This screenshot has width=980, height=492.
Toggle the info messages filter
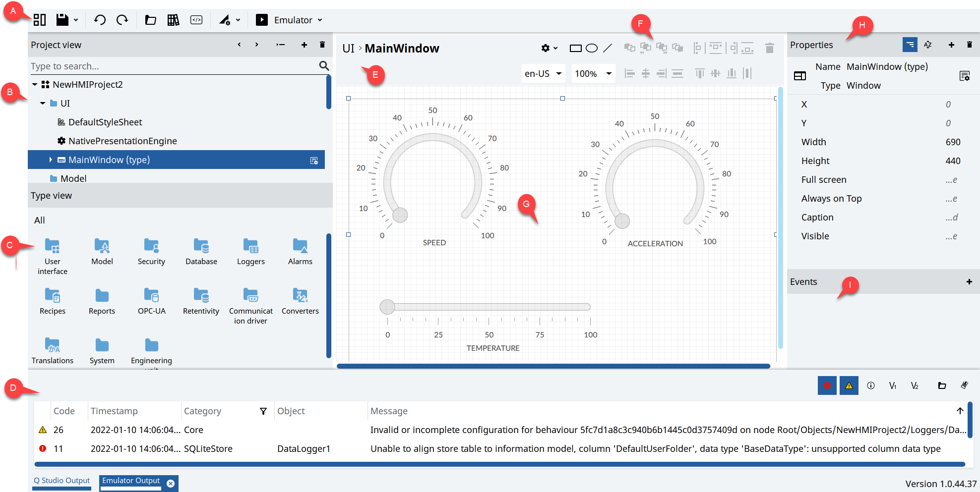point(870,385)
